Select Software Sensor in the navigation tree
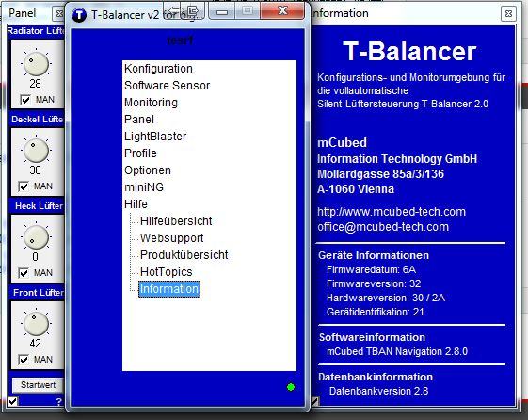Viewport: 528px width, 420px height. pyautogui.click(x=167, y=86)
